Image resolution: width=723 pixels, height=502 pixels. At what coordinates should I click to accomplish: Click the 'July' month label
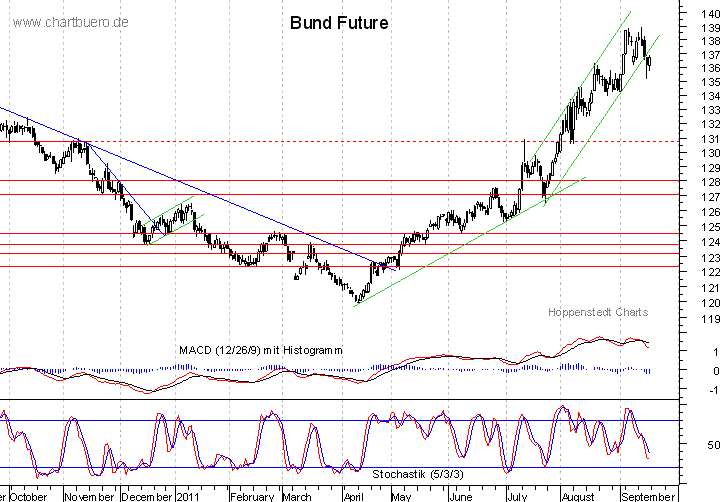pos(517,496)
